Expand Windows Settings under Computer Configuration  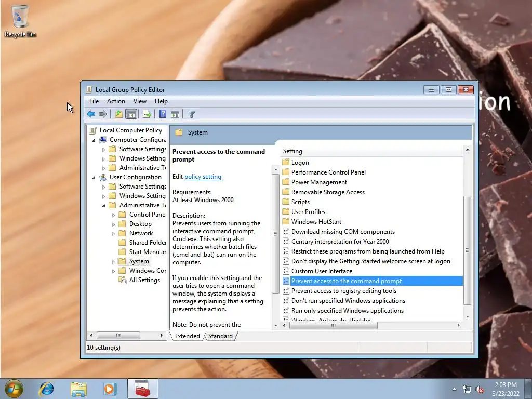(x=104, y=159)
